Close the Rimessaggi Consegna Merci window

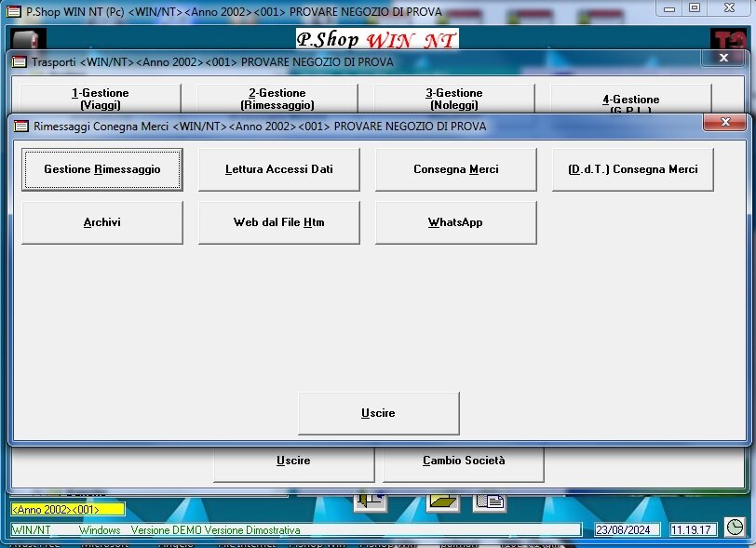pyautogui.click(x=724, y=123)
